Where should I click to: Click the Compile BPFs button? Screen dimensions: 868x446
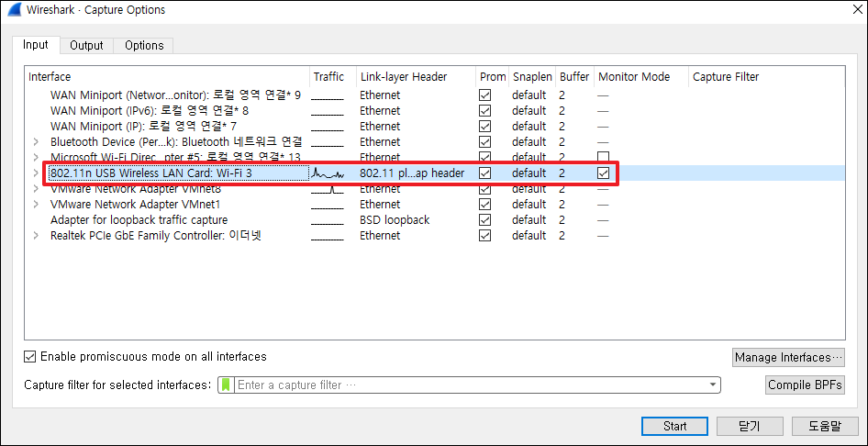click(805, 385)
